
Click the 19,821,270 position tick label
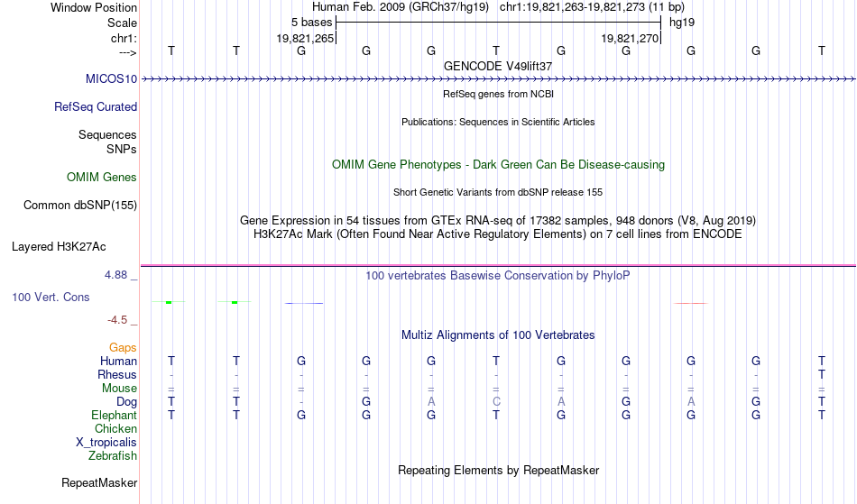coord(630,38)
